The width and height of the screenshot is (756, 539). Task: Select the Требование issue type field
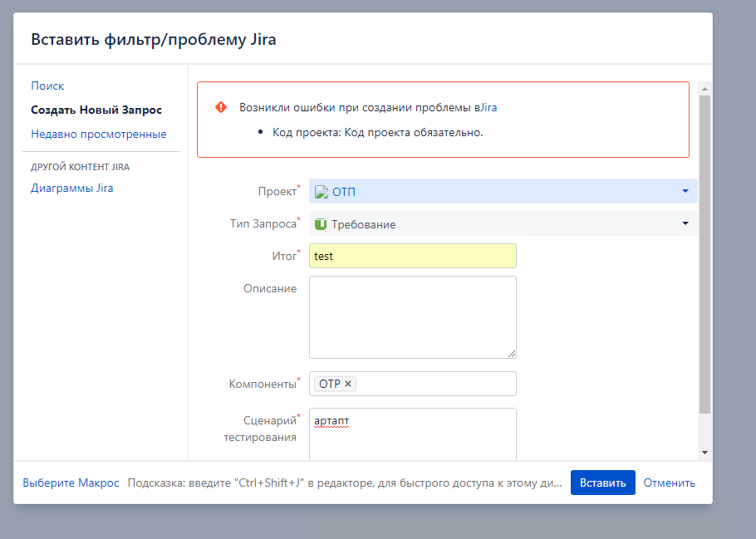[x=503, y=223]
